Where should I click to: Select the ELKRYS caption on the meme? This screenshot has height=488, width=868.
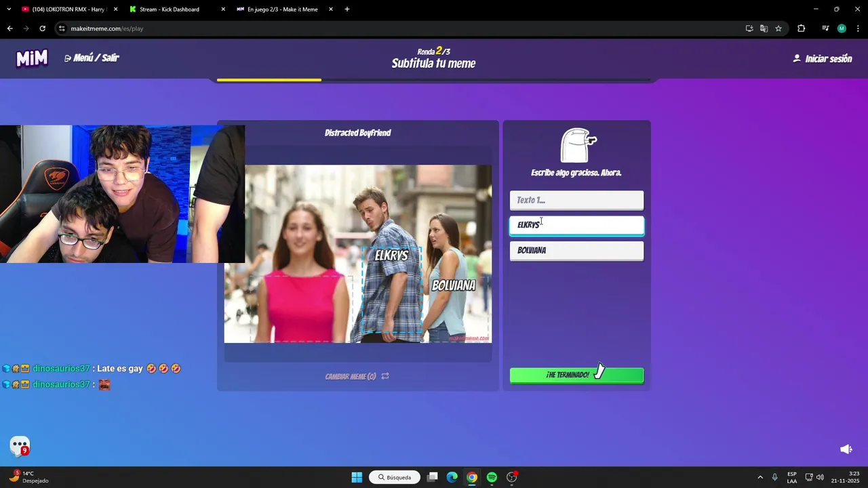[x=391, y=256]
